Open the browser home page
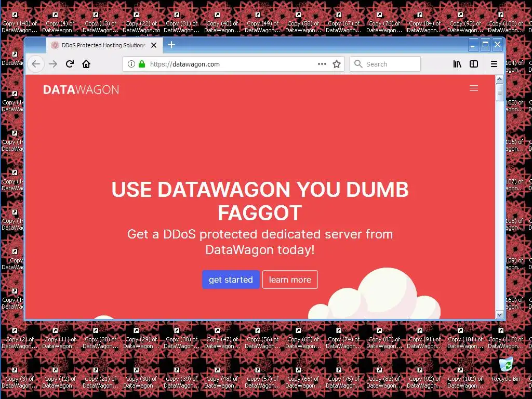The height and width of the screenshot is (399, 532). pos(86,64)
